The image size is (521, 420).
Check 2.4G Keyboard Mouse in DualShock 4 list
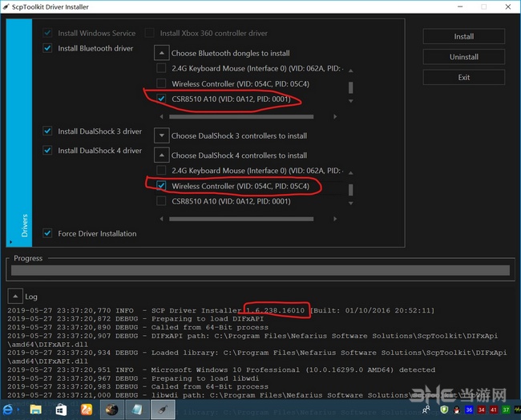pyautogui.click(x=161, y=170)
